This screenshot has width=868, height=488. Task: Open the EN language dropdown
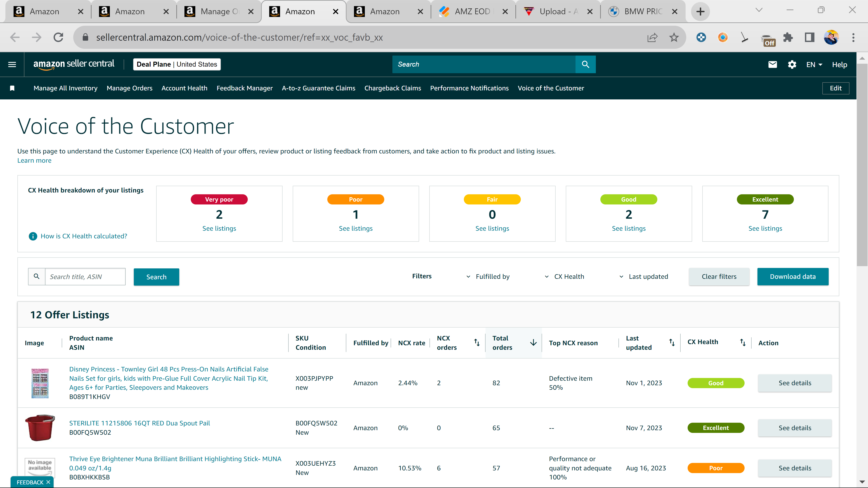(814, 65)
